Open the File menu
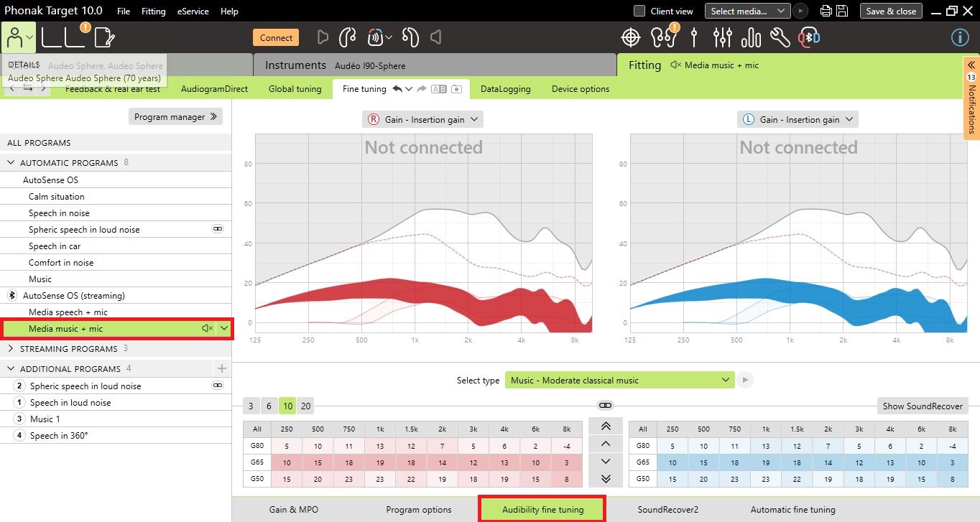The image size is (980, 522). (x=124, y=11)
